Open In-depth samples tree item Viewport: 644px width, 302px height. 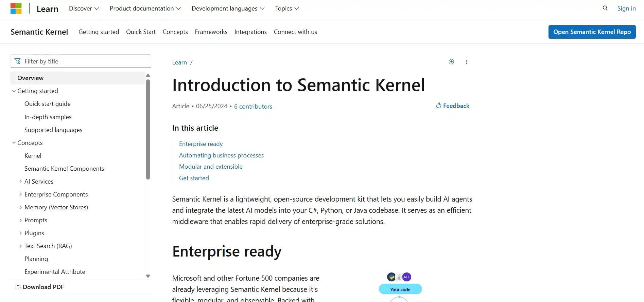[48, 117]
